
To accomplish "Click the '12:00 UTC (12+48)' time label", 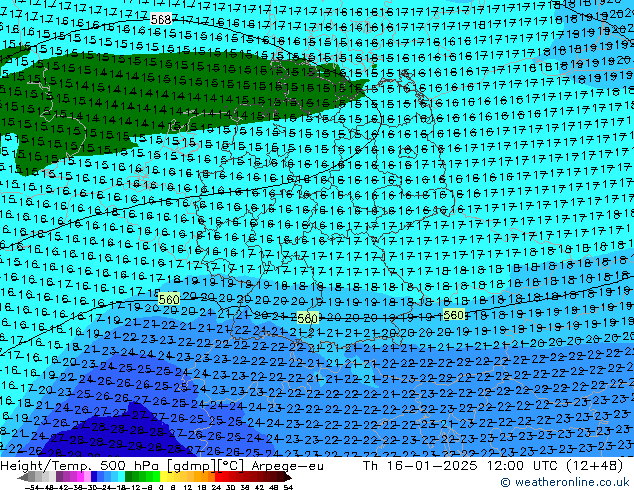I will click(554, 466).
